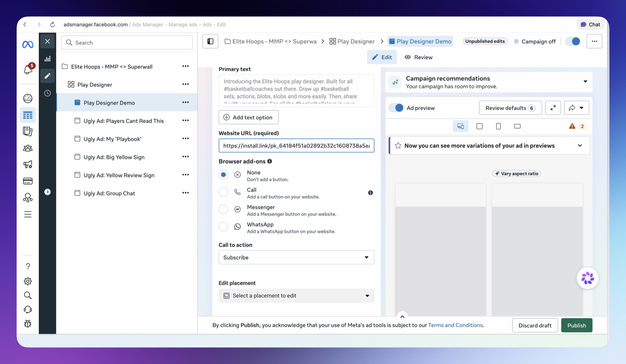Open Campaigns table grid icon
Screen dimensions: 626x364
tap(28, 115)
